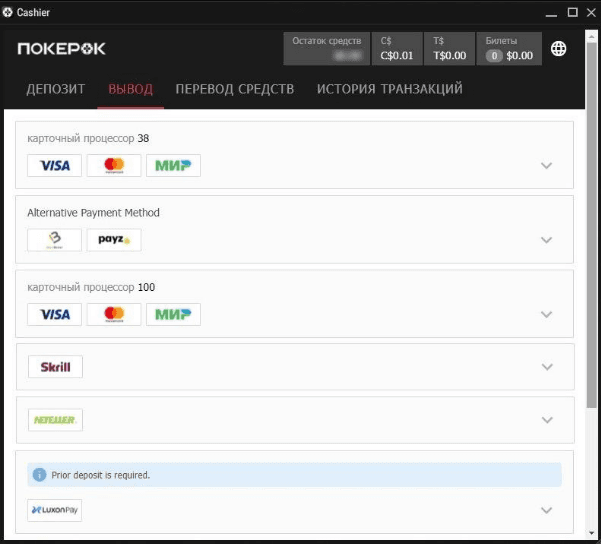Choose the first Alternative Payment Method logo
This screenshot has width=602, height=544.
(55, 240)
